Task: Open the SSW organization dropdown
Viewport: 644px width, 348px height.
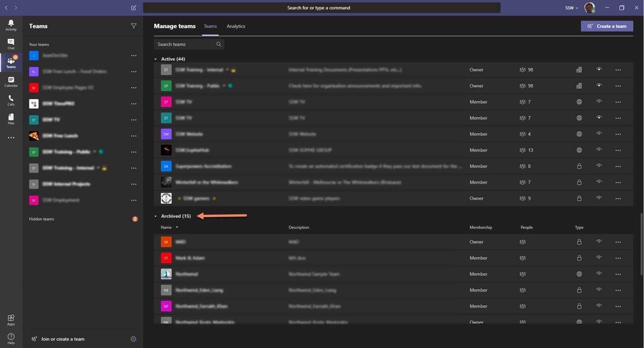Action: [x=571, y=8]
